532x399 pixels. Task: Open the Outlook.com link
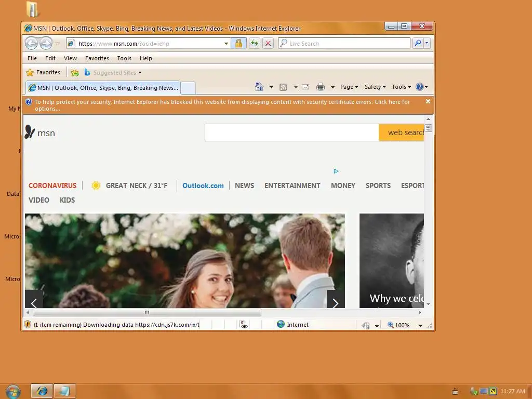(x=203, y=185)
